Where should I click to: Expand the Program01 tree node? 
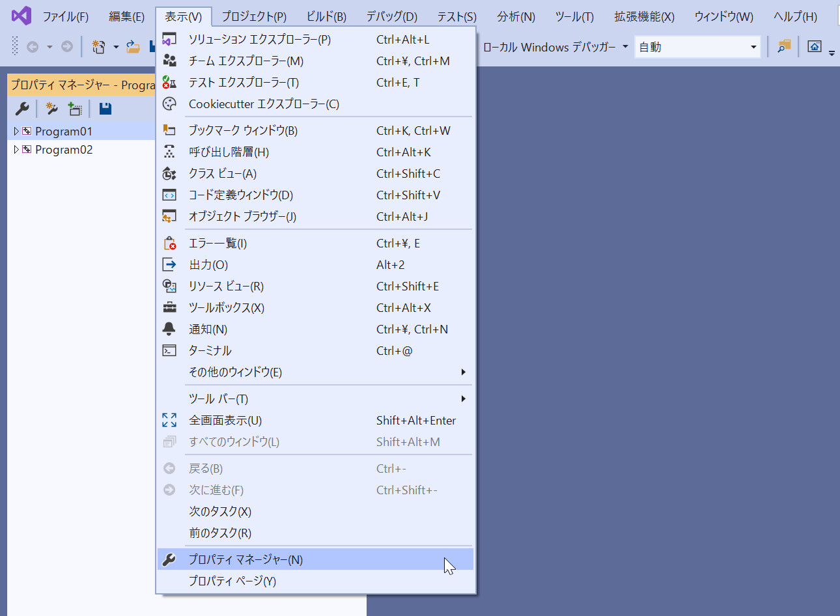click(16, 132)
